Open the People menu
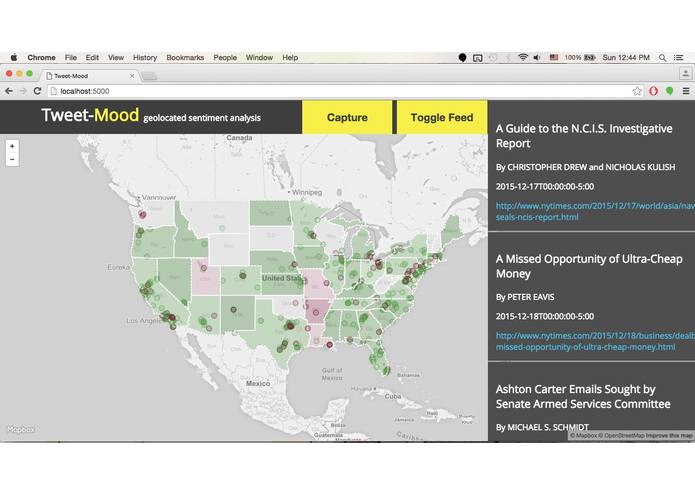Image resolution: width=695 pixels, height=494 pixels. coord(225,58)
